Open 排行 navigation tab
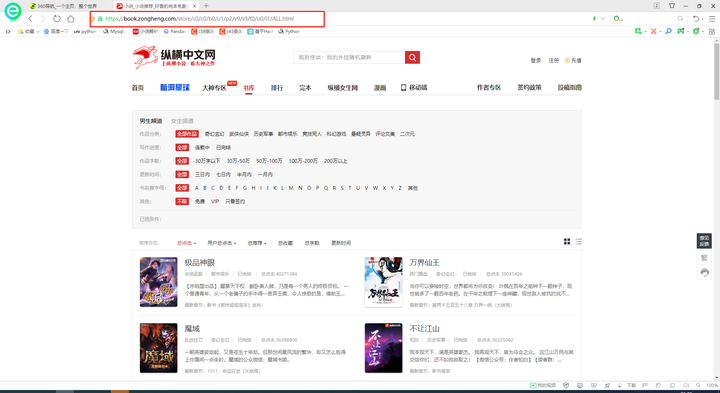The width and height of the screenshot is (720, 393). pos(277,87)
